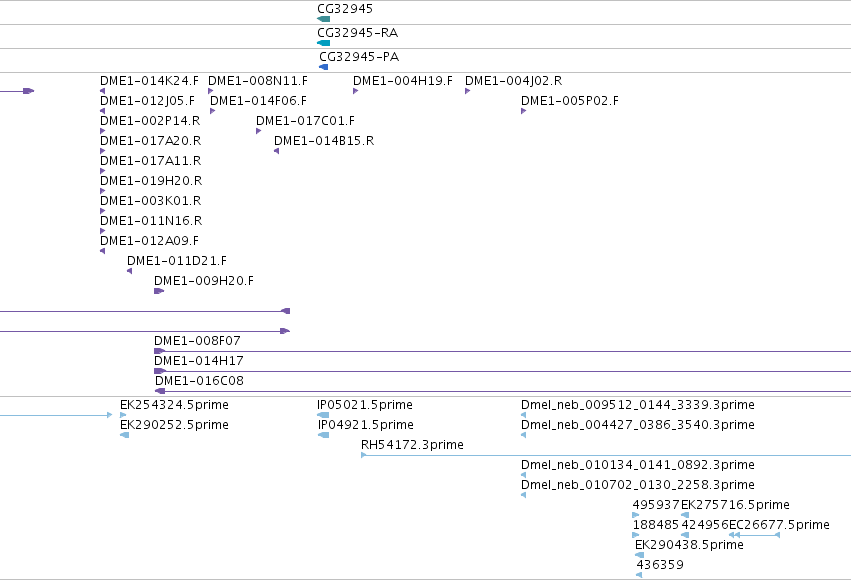Click arrow glyph below DME1-016C08
This screenshot has height=580, width=851.
pos(160,391)
